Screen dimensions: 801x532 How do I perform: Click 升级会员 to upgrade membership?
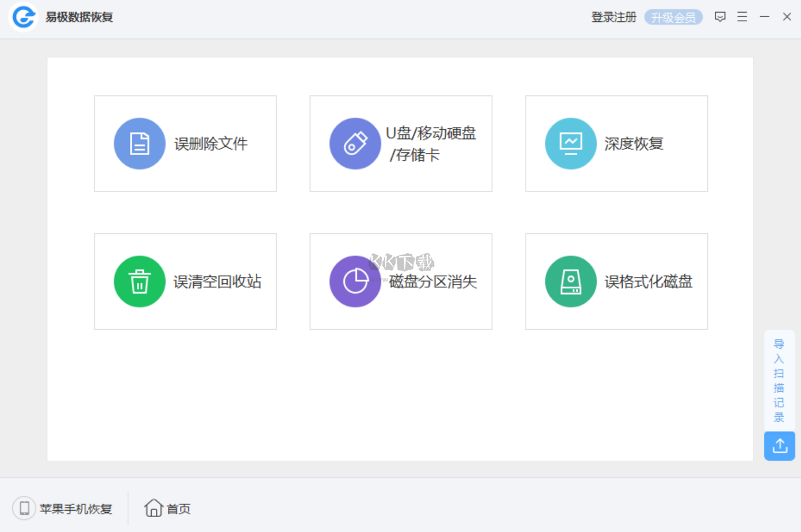[x=673, y=17]
